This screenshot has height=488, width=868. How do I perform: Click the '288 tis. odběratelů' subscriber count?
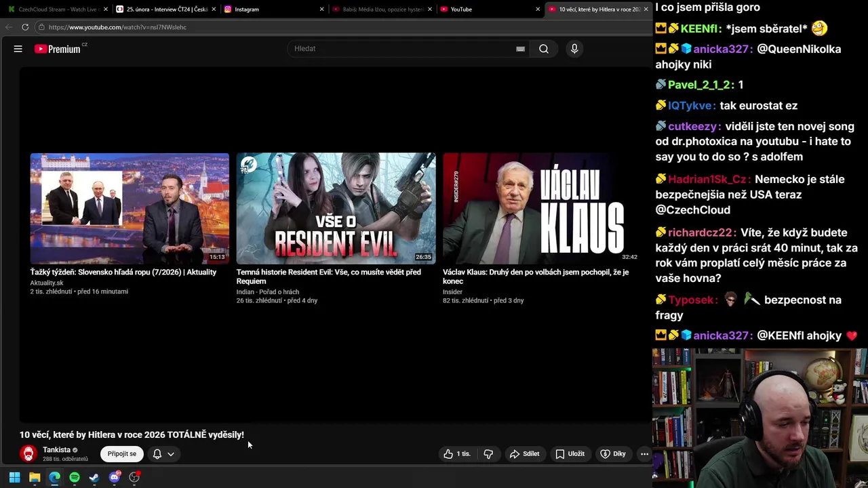coord(65,460)
